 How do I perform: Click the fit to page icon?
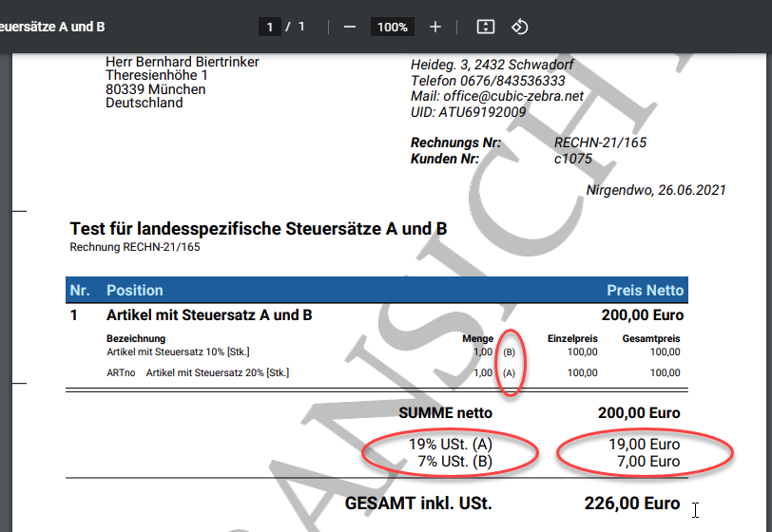pyautogui.click(x=486, y=27)
